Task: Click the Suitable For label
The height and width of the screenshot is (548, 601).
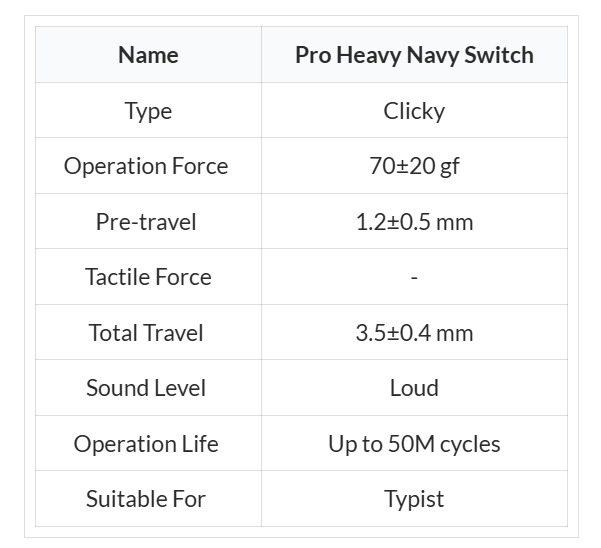Action: click(146, 499)
